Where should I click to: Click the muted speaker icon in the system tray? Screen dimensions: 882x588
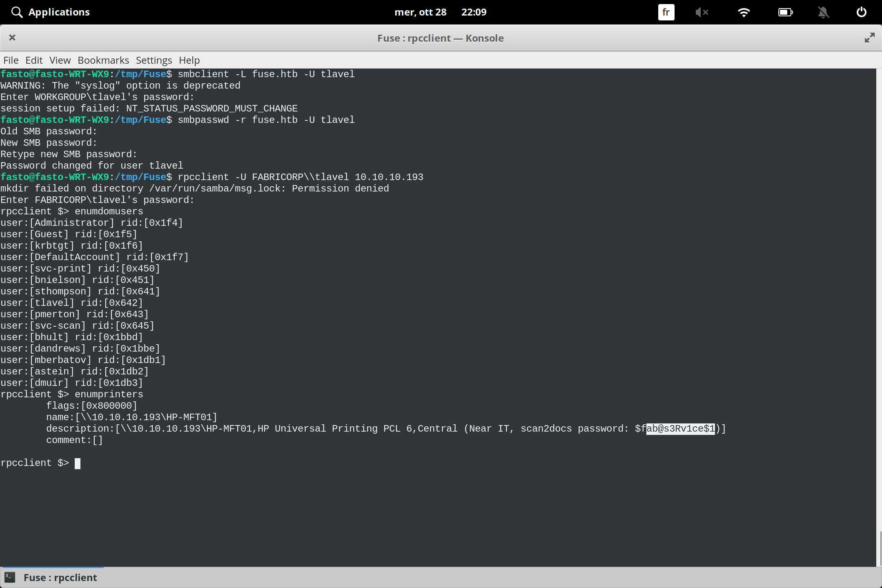click(x=702, y=12)
